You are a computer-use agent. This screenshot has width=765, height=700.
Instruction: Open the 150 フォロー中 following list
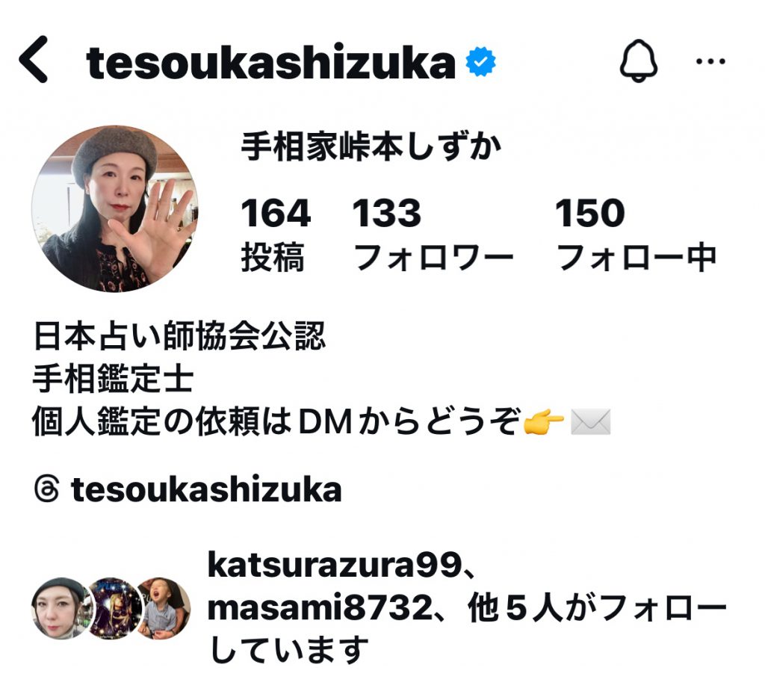click(636, 234)
